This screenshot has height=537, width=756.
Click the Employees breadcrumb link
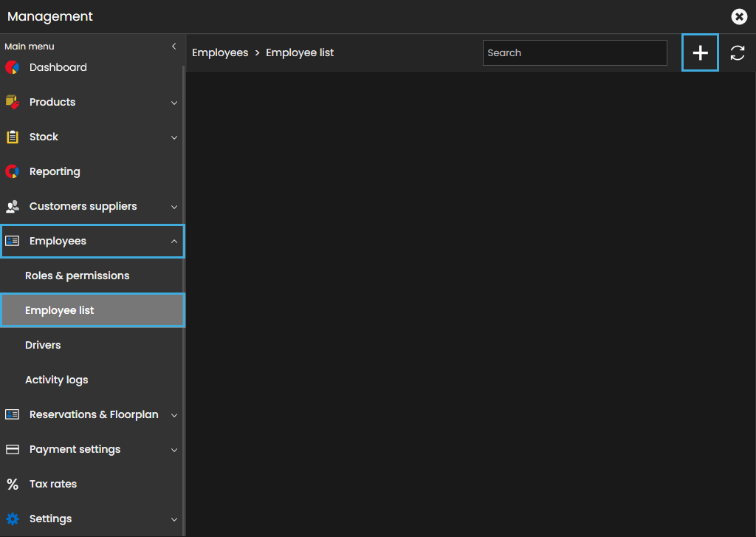pyautogui.click(x=220, y=53)
